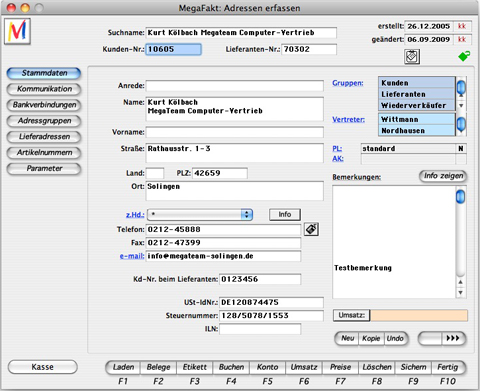Click Belege in the function bar
The height and width of the screenshot is (391, 480).
click(x=159, y=367)
